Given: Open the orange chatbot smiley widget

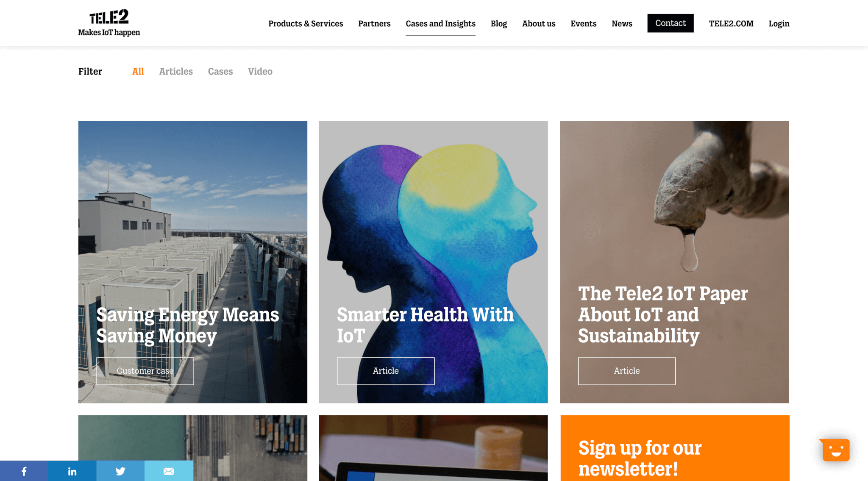Looking at the screenshot, I should tap(835, 450).
